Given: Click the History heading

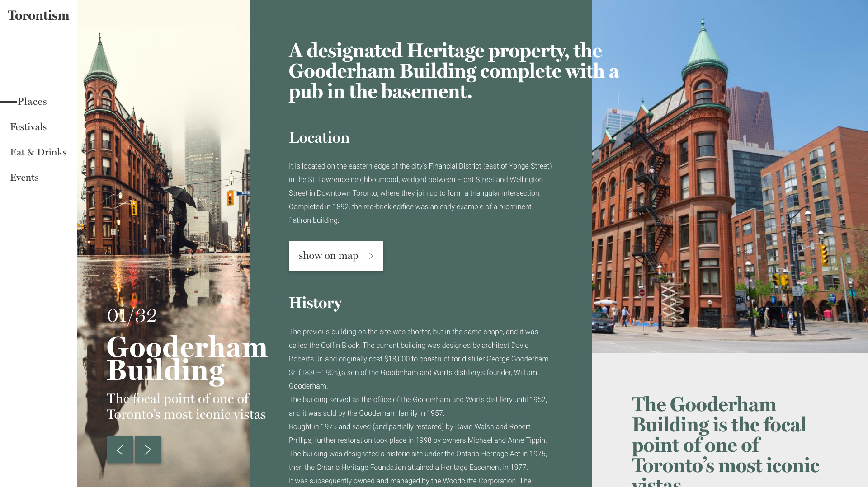Looking at the screenshot, I should pos(315,303).
